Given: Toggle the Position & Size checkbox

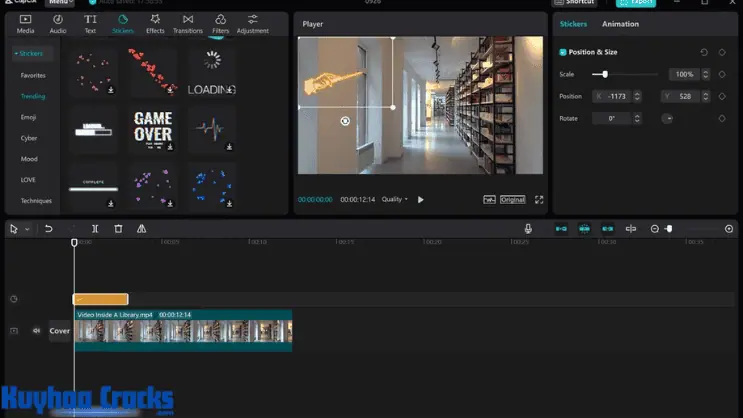Looking at the screenshot, I should tap(563, 52).
